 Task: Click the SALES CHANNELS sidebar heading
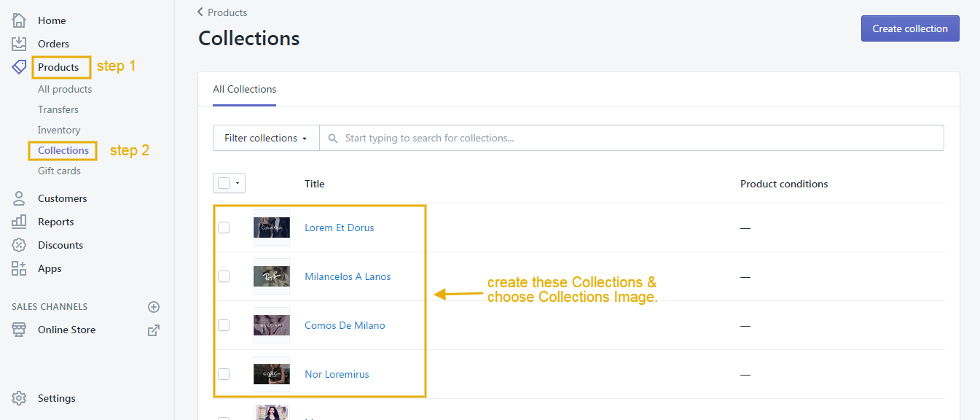(x=50, y=307)
